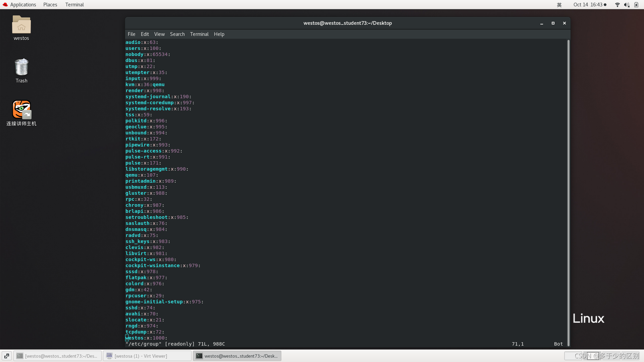This screenshot has height=362, width=644.
Task: Launch the tiger VNC connection shortcut
Action: [x=21, y=110]
